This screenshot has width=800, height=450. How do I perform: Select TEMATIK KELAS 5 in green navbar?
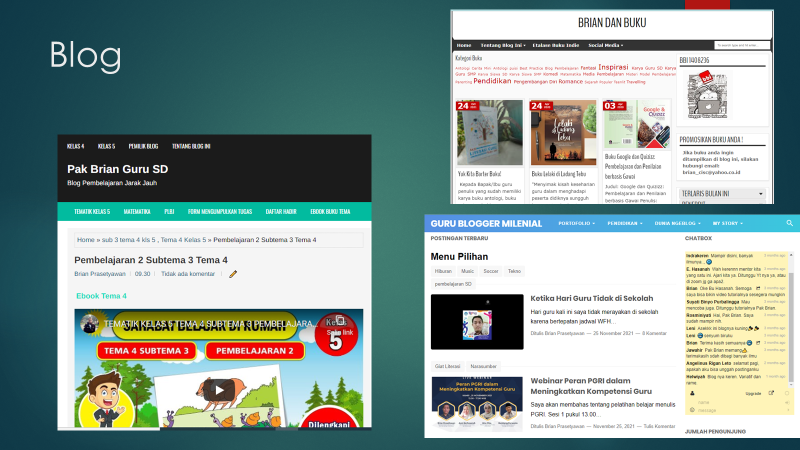(x=92, y=212)
